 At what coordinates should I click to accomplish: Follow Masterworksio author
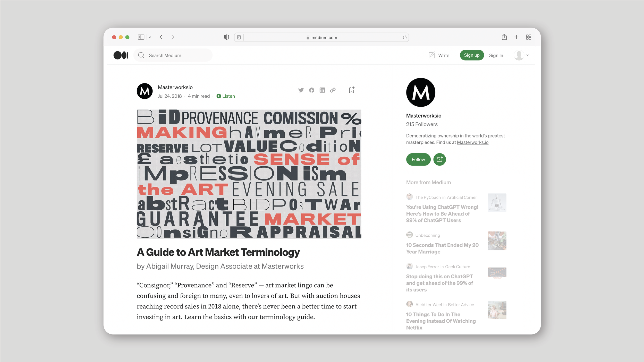(418, 159)
